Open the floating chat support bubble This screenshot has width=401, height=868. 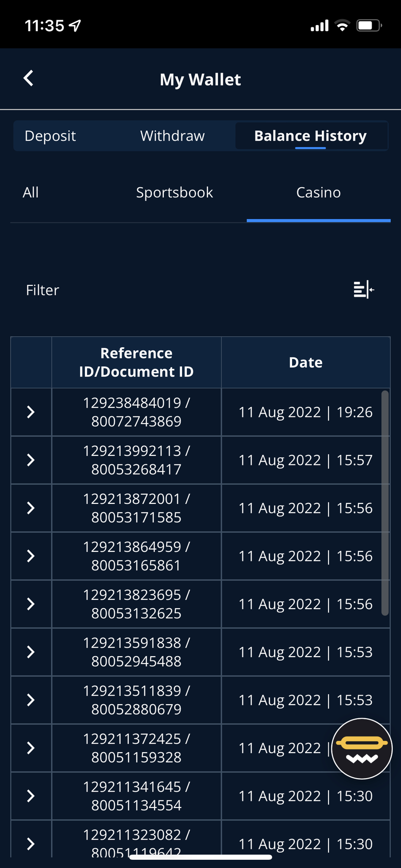(x=362, y=748)
